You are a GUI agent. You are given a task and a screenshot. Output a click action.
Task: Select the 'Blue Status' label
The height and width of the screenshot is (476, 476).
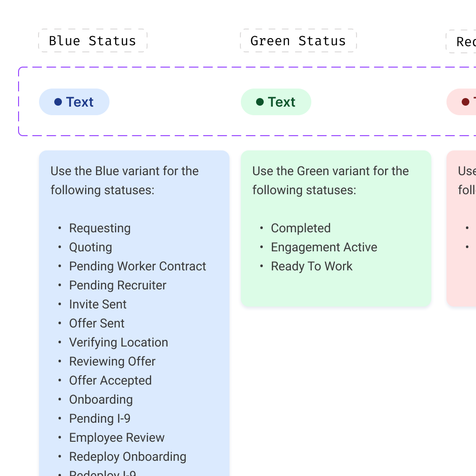point(93,40)
